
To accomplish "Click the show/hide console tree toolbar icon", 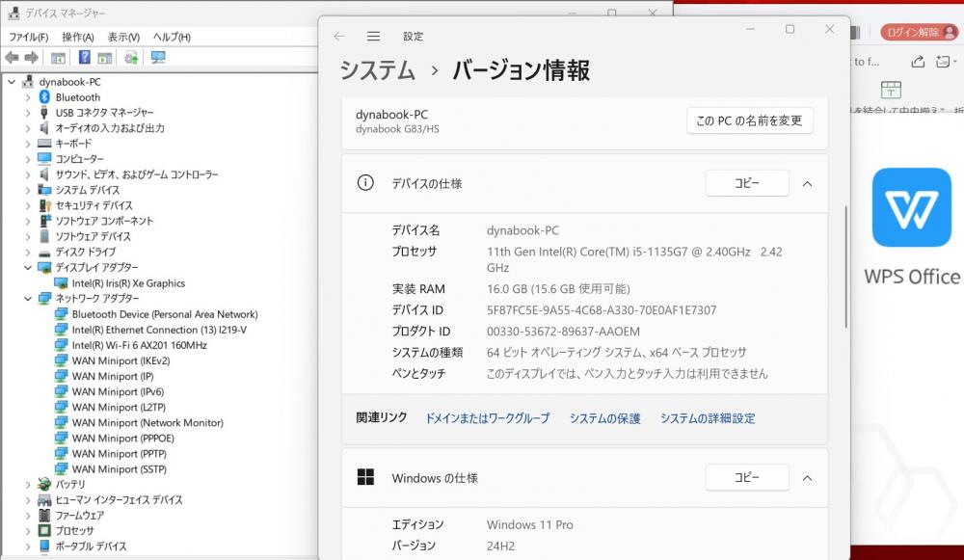I will (58, 58).
